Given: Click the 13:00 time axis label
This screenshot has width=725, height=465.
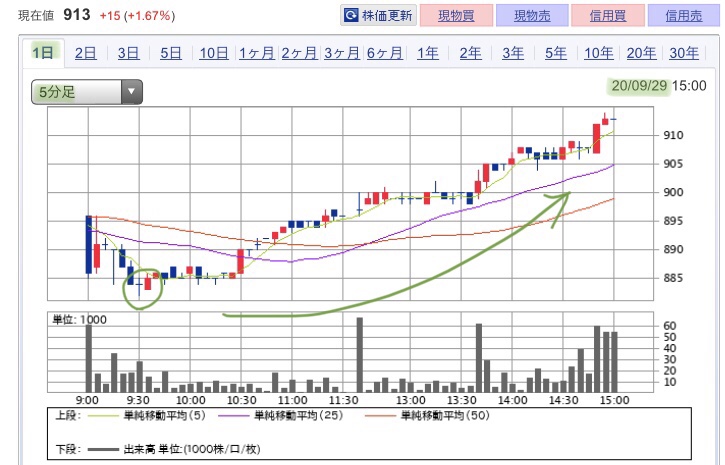Looking at the screenshot, I should [x=410, y=400].
